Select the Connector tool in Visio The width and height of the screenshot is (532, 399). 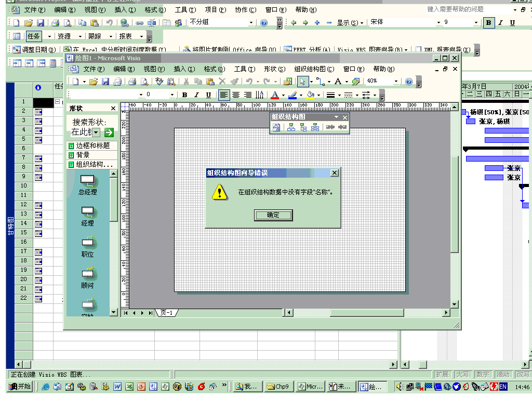click(x=320, y=82)
